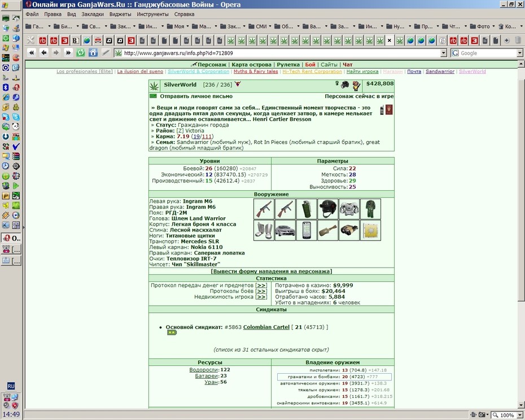
Task: Open the status bar camera icon
Action: tap(482, 415)
